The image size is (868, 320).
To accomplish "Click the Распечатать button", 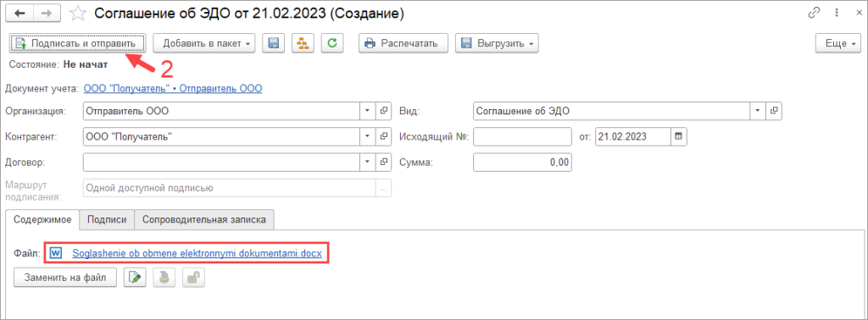I will pos(403,43).
